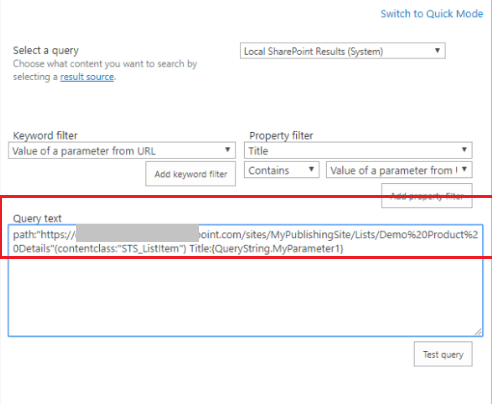Click the resize grip of the Query text area

coord(478,332)
